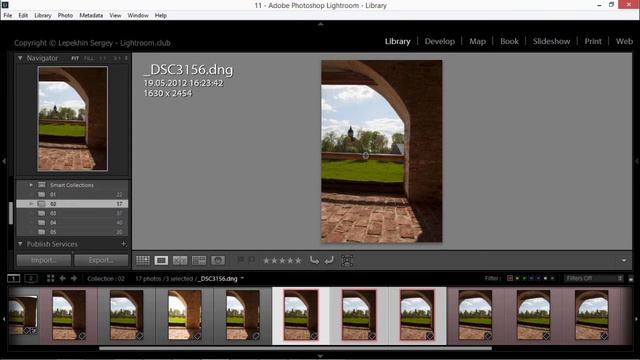Click badge on selected filmstrip photo

tap(314, 336)
